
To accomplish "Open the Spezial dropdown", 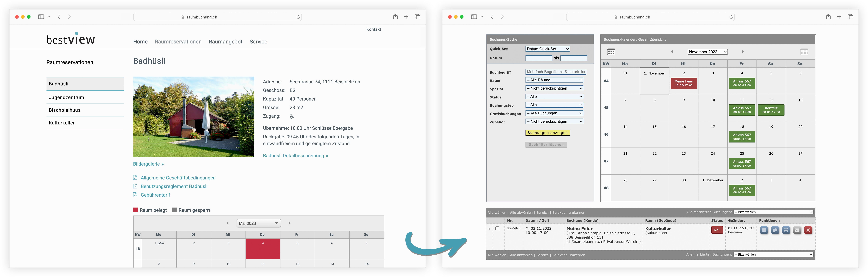I will point(554,88).
